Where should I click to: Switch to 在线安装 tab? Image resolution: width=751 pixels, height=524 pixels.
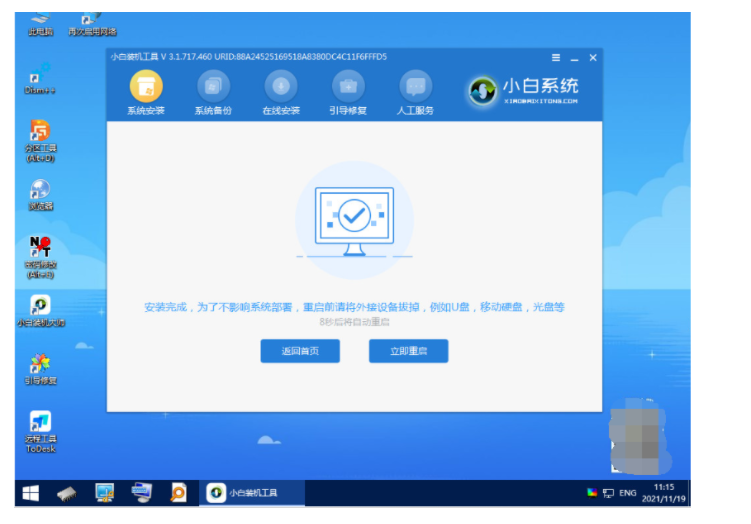(281, 93)
